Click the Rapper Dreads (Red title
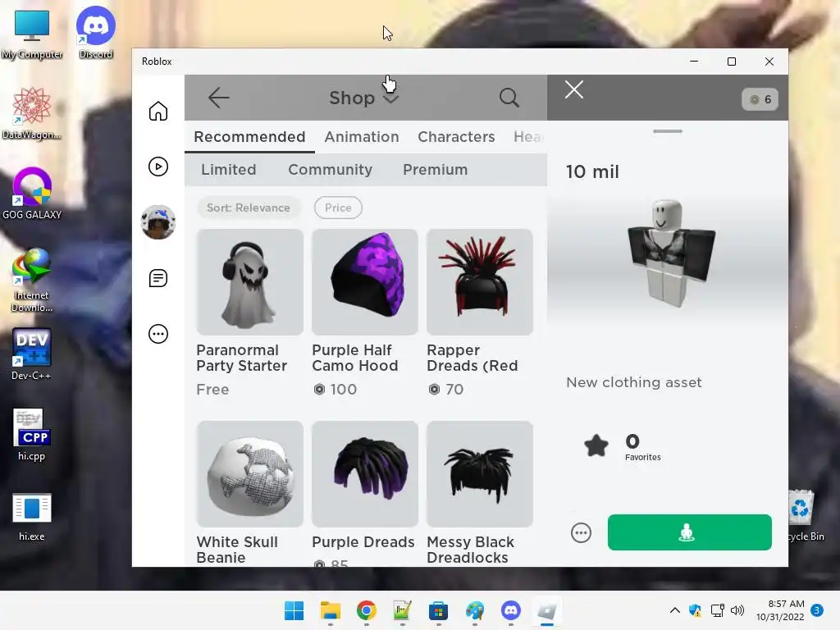 click(472, 358)
